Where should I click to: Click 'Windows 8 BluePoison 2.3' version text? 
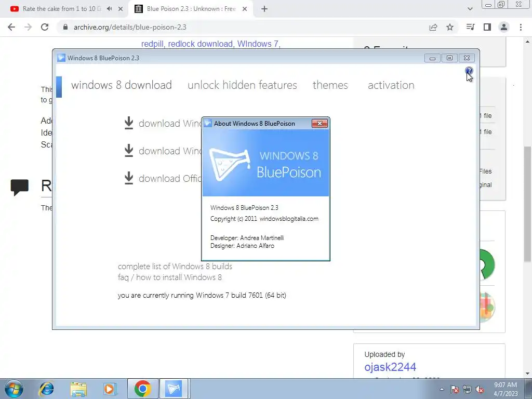[244, 208]
